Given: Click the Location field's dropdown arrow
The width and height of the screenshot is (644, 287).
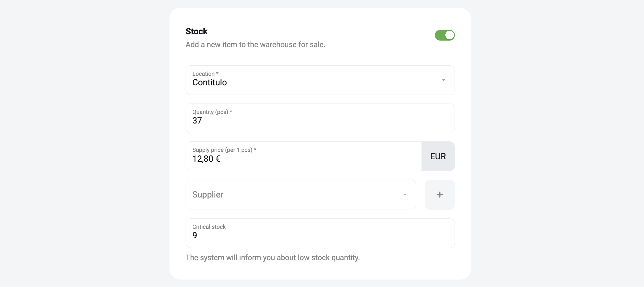Looking at the screenshot, I should pyautogui.click(x=444, y=80).
